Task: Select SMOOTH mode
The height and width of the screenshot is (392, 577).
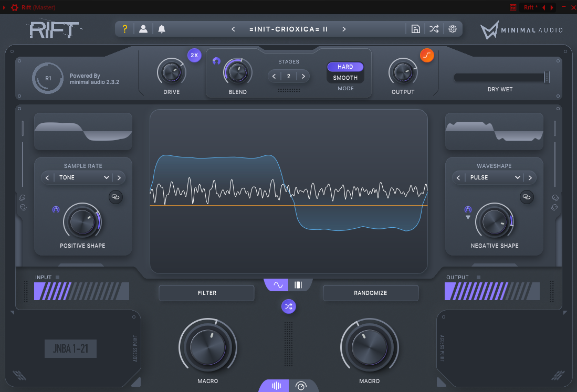Action: [345, 78]
